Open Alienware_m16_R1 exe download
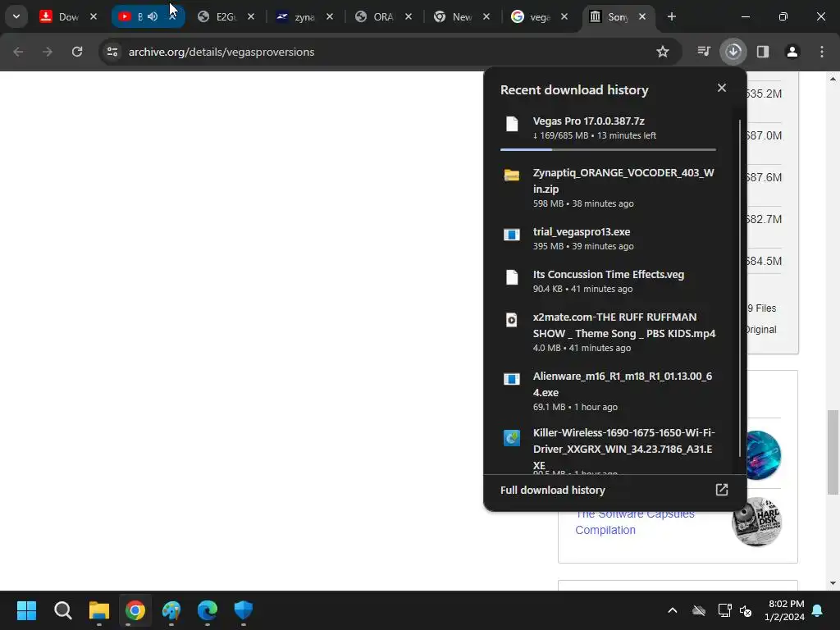This screenshot has width=840, height=630. [x=608, y=391]
